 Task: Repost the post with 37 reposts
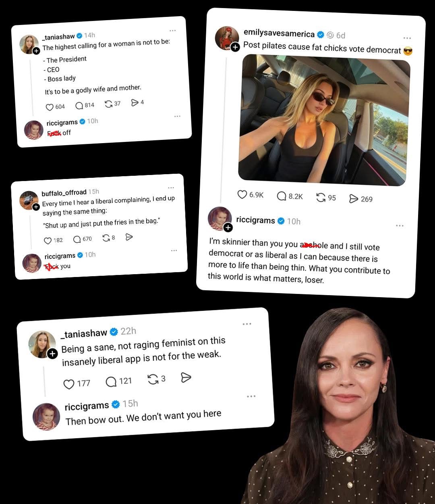[108, 104]
